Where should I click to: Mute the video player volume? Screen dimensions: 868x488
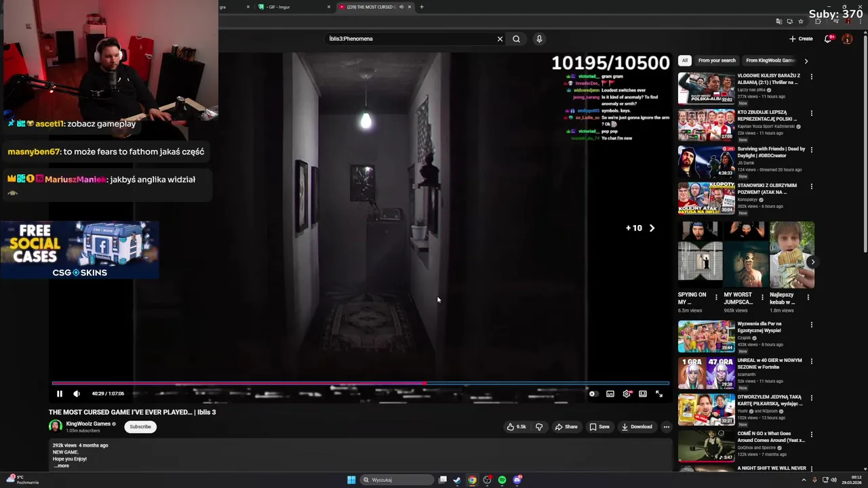pos(77,394)
